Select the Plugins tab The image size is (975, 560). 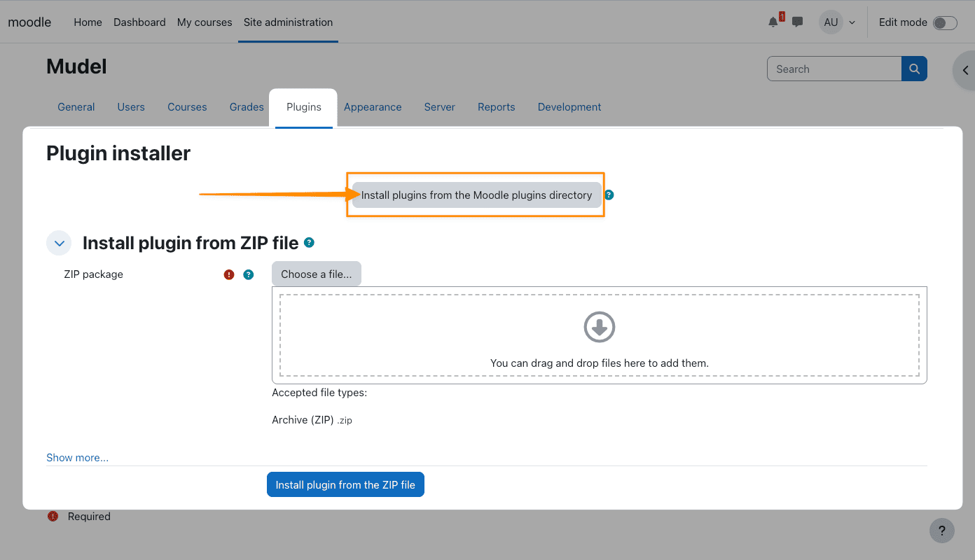tap(303, 107)
